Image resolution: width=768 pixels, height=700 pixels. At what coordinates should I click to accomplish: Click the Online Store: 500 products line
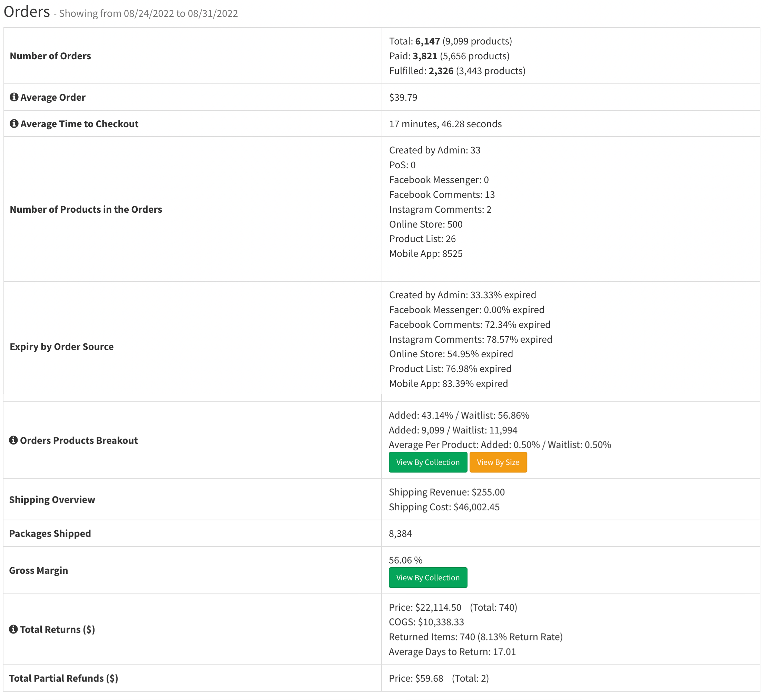[x=425, y=224]
